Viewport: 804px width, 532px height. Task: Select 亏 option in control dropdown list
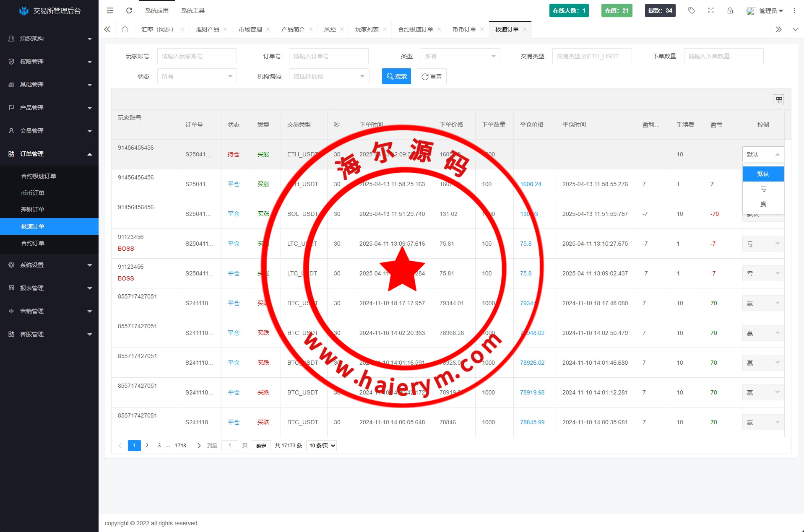click(763, 189)
